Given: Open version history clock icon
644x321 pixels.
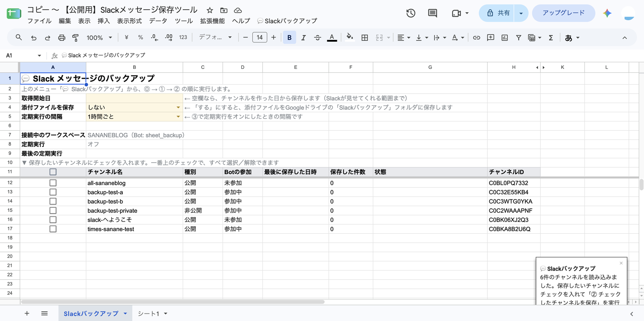Looking at the screenshot, I should [x=410, y=13].
